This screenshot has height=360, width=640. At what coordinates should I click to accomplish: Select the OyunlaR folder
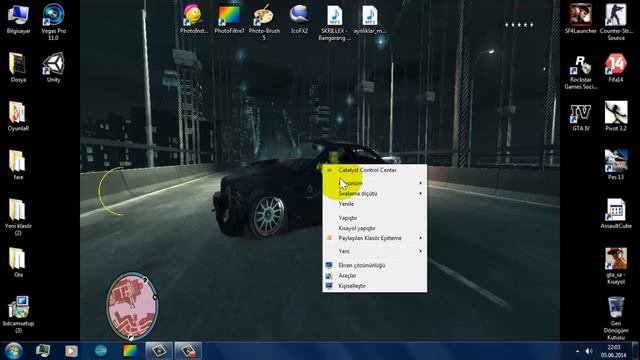pyautogui.click(x=18, y=116)
